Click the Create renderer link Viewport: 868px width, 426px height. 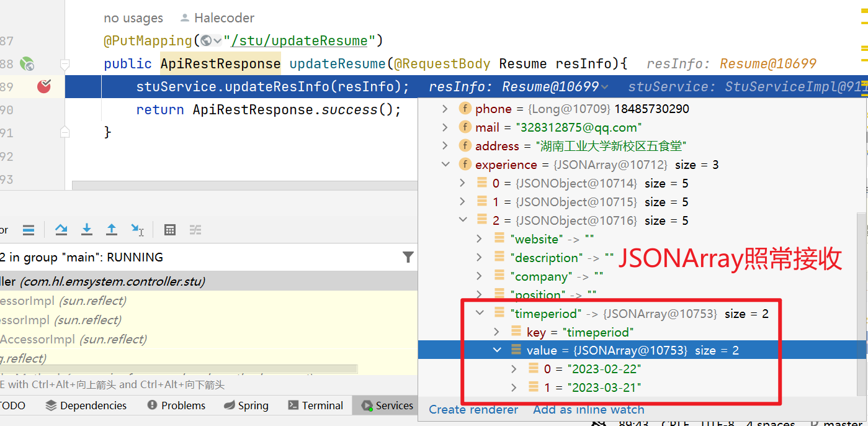click(x=473, y=410)
